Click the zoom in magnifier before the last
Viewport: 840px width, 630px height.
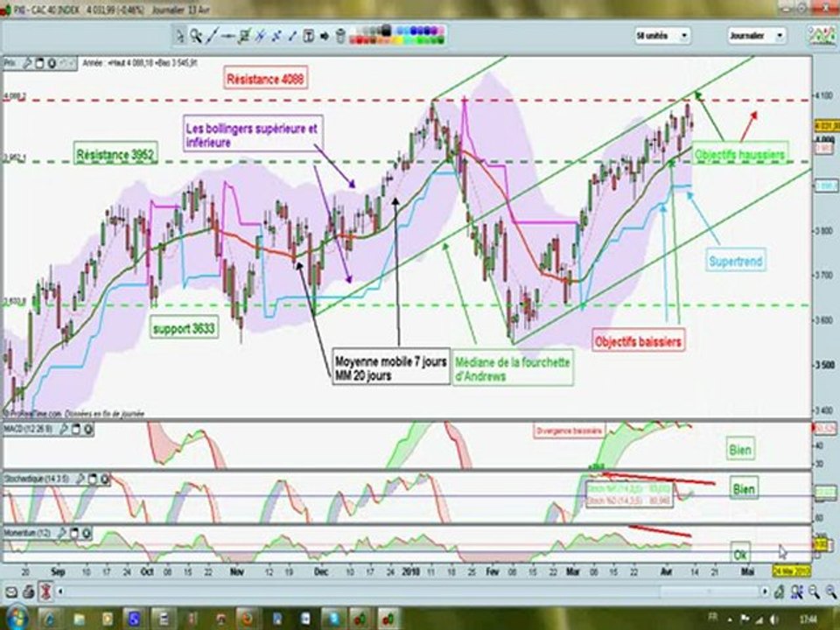814,592
